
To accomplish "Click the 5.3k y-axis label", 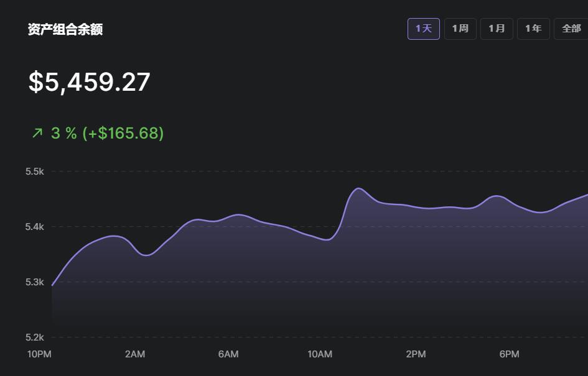I will point(34,282).
